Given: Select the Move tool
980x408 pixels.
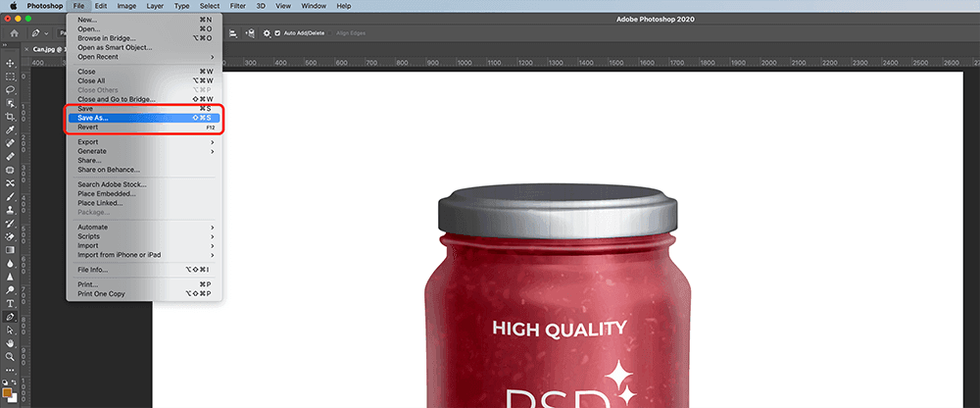Looking at the screenshot, I should coord(10,63).
